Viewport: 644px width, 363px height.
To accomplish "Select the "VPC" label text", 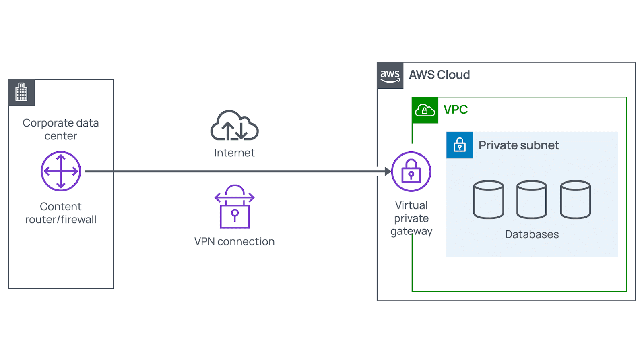I will (x=455, y=110).
